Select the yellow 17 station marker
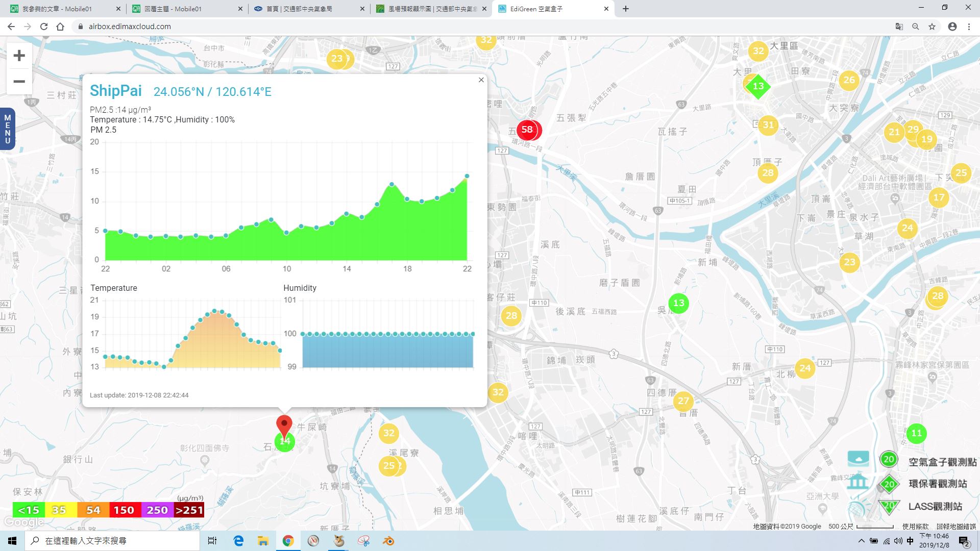980x551 pixels. (939, 197)
